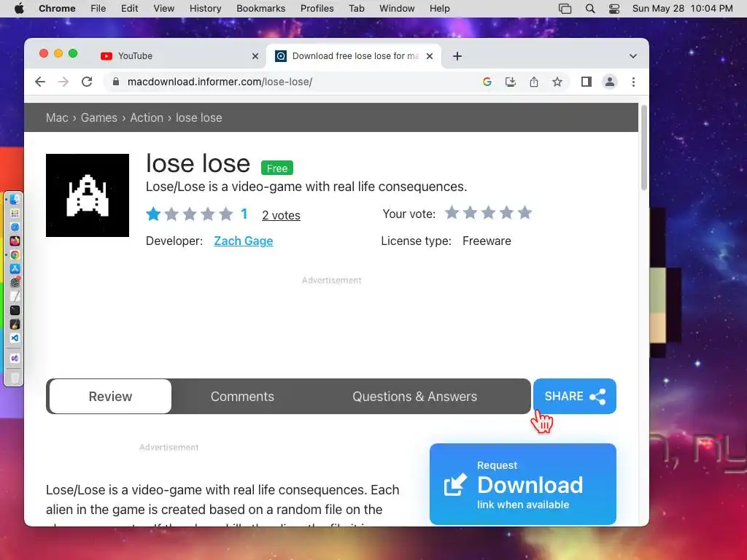Select the Review tab
Viewport: 747px width, 560px height.
(x=111, y=396)
